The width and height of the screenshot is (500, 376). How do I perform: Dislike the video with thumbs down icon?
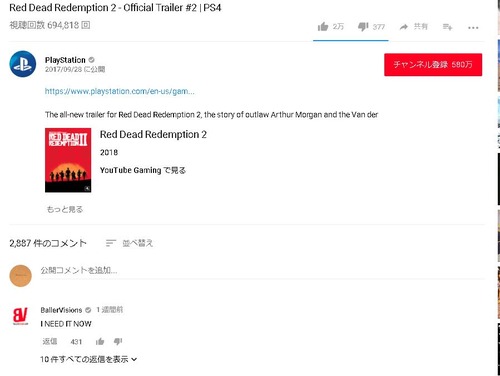363,27
